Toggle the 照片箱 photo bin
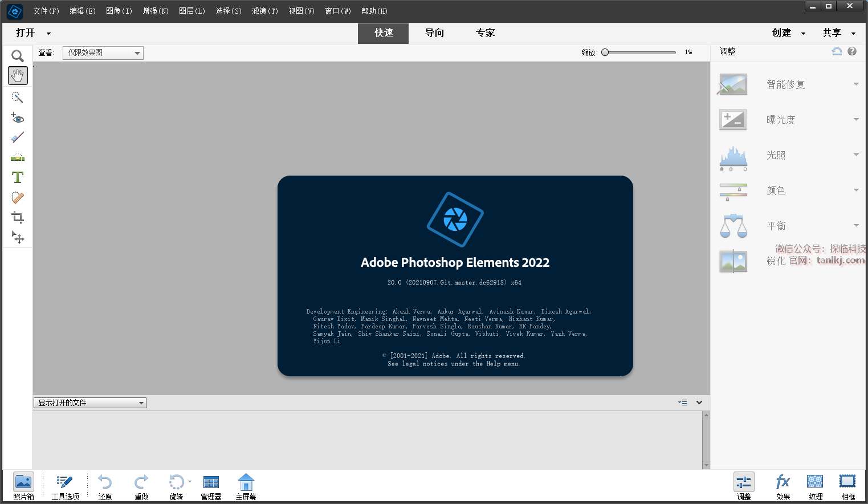 coord(23,486)
